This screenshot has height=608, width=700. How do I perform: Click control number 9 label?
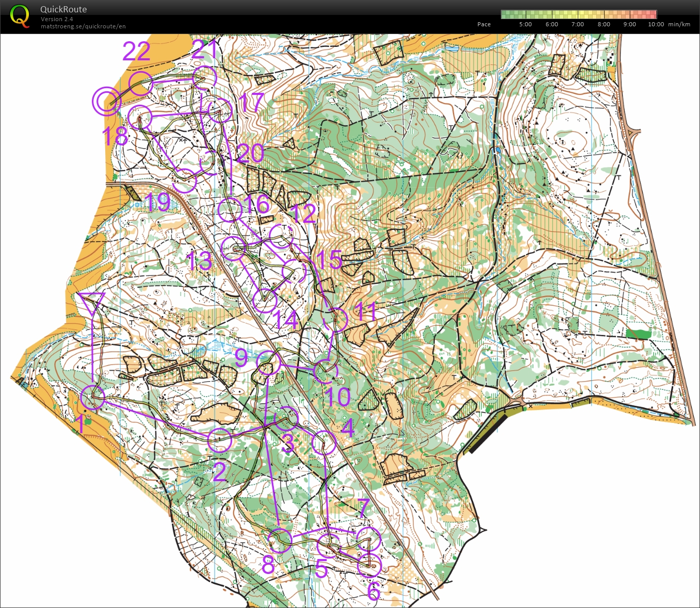coord(241,357)
